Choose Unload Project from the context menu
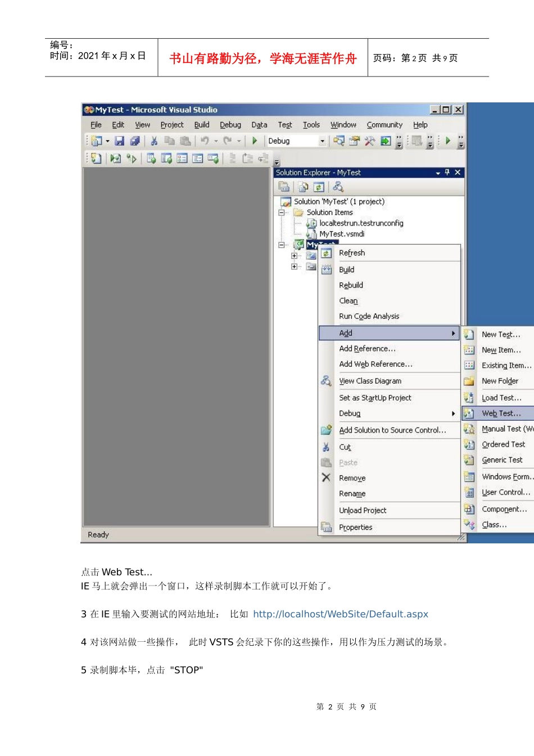The image size is (534, 756). point(363,510)
